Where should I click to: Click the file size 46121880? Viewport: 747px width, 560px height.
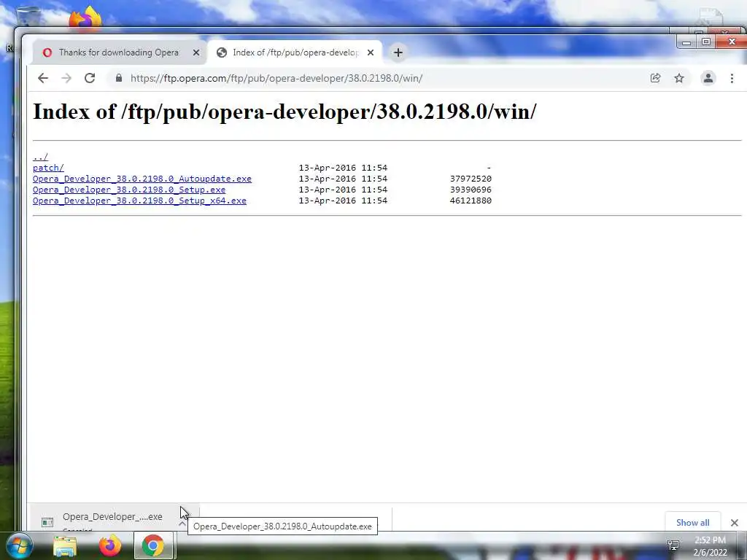click(471, 201)
